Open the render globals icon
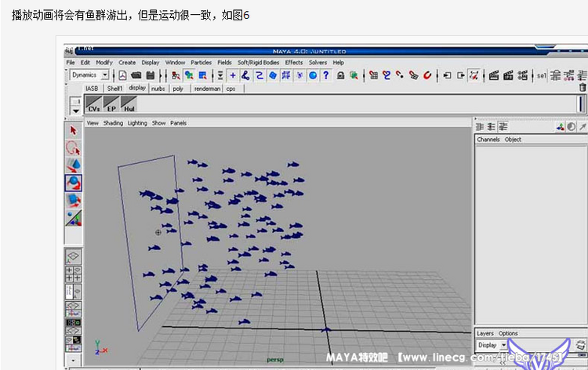 tap(522, 75)
